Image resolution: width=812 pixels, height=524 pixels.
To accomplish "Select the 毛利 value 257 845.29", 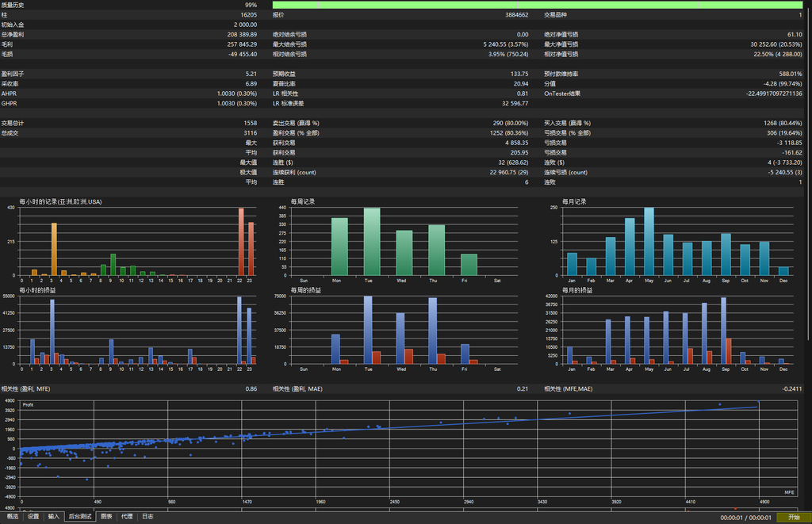I will coord(242,44).
